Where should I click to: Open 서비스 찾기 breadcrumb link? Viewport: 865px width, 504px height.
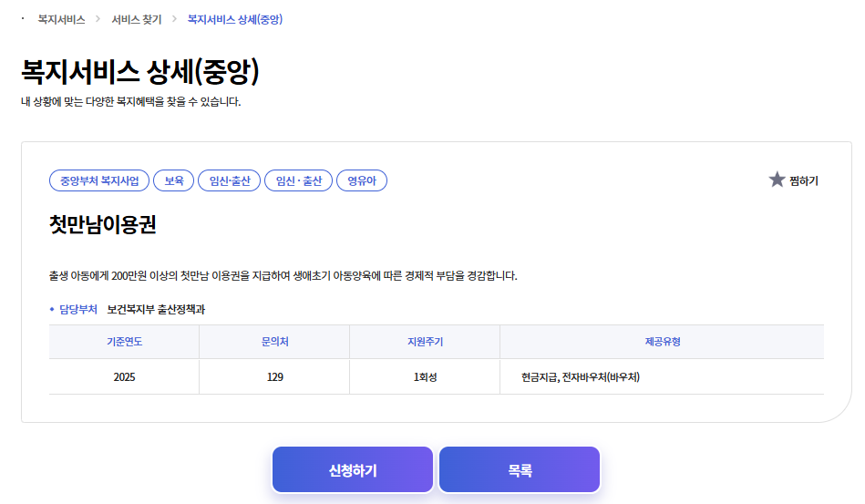(x=136, y=19)
